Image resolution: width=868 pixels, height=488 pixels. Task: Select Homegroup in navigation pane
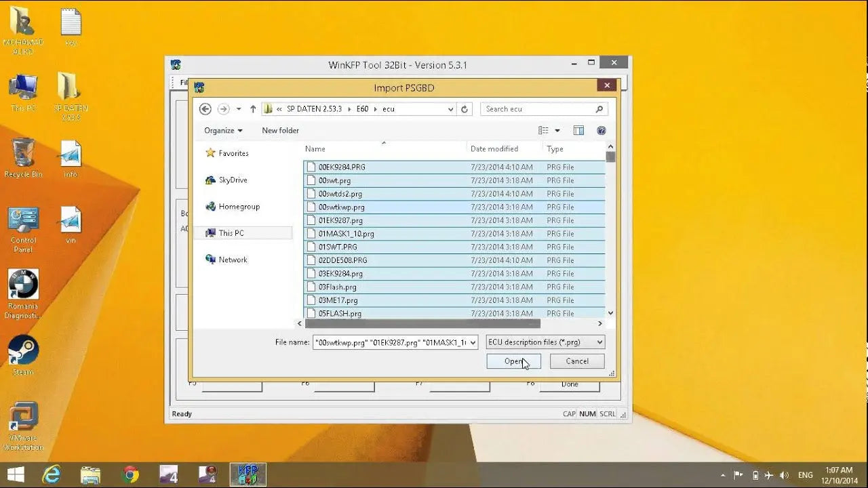(233, 206)
